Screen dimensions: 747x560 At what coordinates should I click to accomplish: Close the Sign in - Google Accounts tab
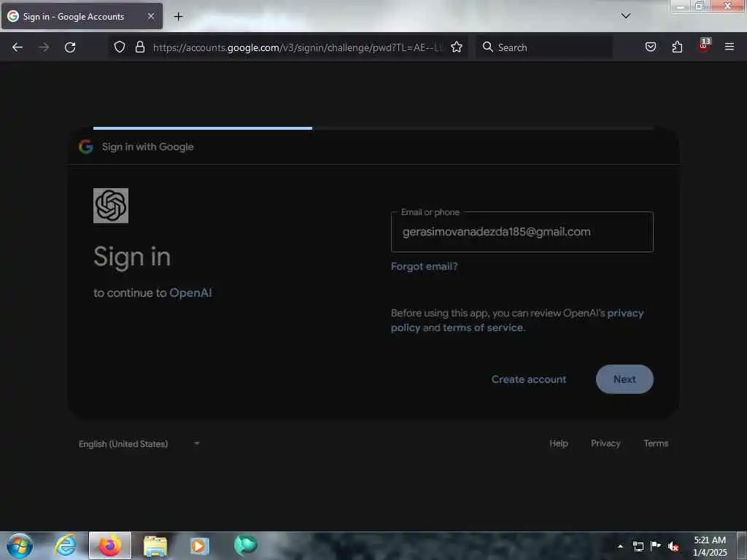point(151,16)
